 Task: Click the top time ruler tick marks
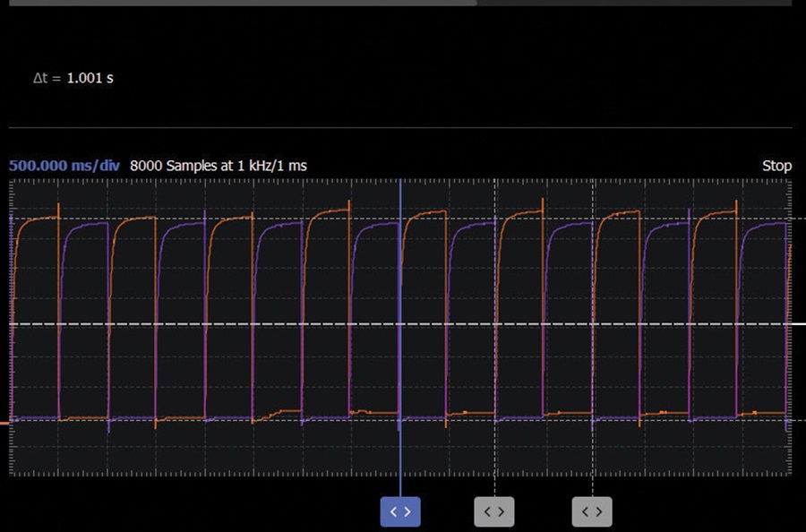pos(400,182)
